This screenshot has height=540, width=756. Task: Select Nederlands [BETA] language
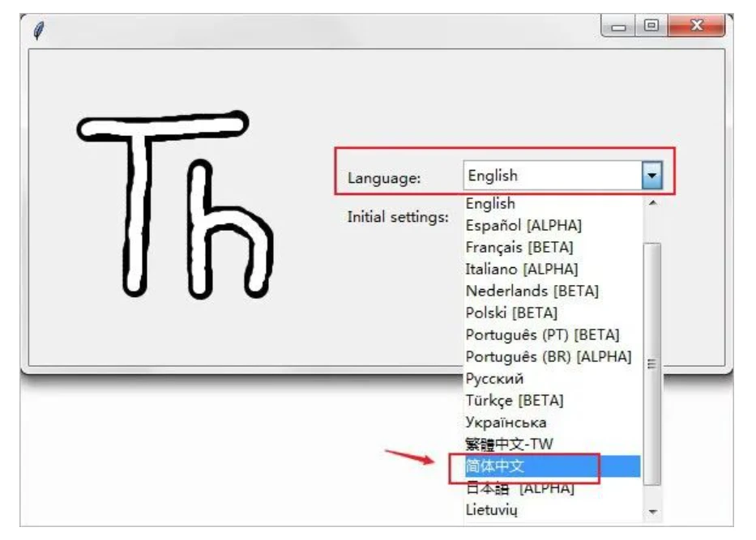532,291
